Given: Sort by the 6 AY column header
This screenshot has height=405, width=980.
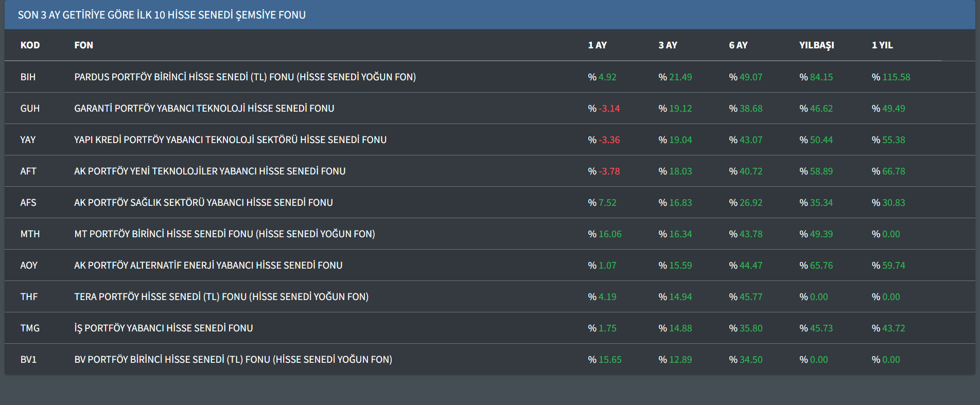Looking at the screenshot, I should [738, 45].
